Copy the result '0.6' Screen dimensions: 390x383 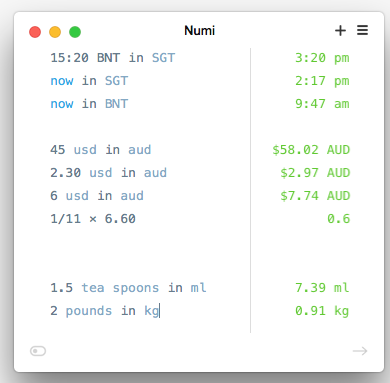tap(338, 219)
